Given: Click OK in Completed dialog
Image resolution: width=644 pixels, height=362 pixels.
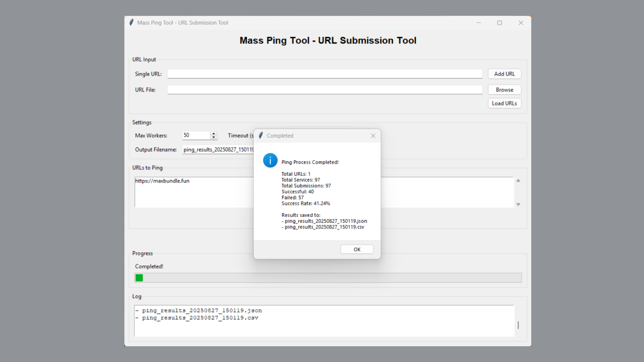Looking at the screenshot, I should [357, 249].
